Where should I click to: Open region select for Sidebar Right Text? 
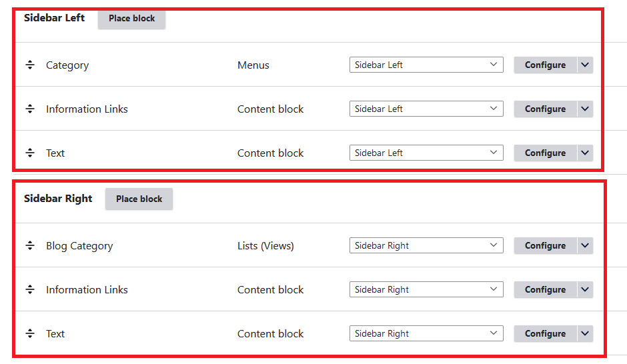click(x=426, y=334)
